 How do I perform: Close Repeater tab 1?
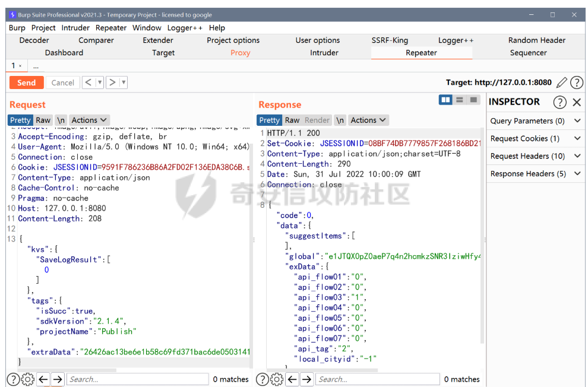pos(20,66)
